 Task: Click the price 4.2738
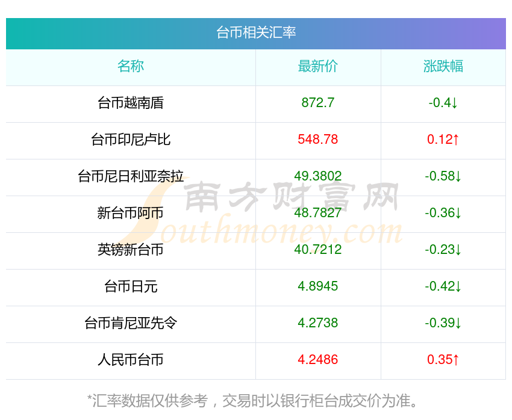coord(317,323)
